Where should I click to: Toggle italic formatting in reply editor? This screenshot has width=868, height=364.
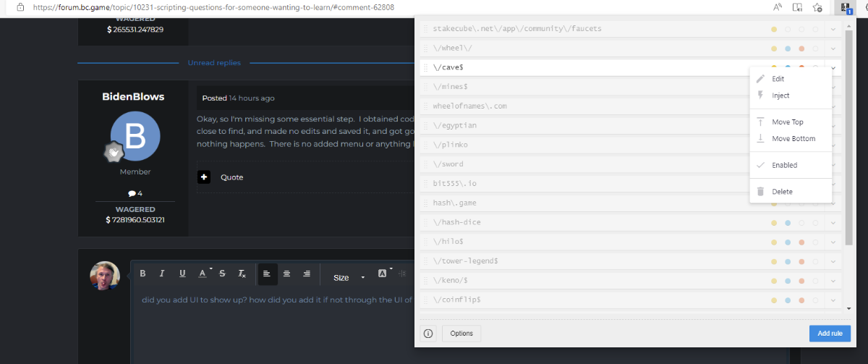coord(162,274)
